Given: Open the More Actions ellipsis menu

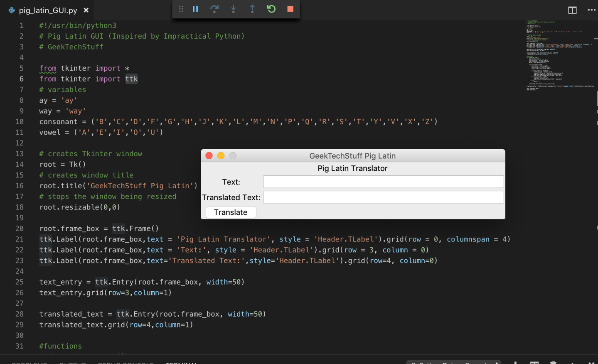Looking at the screenshot, I should tap(592, 10).
